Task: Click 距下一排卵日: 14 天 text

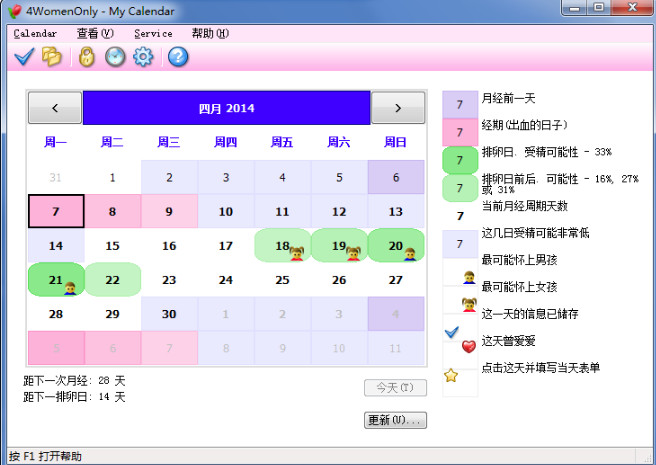Action: tap(74, 396)
